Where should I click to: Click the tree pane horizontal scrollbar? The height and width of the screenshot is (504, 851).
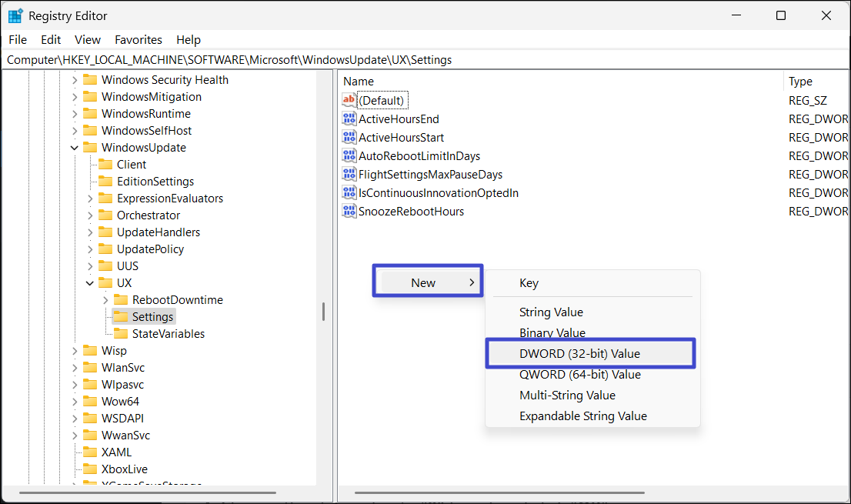click(148, 492)
